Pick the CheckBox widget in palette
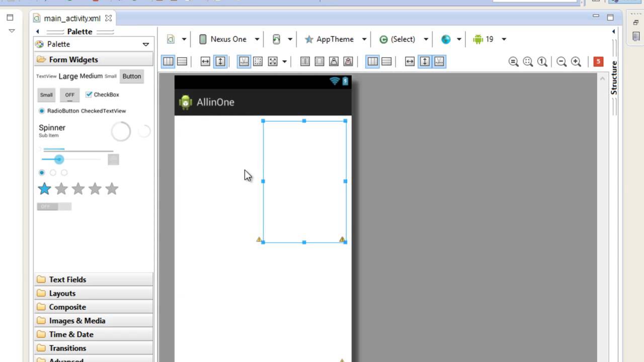 click(x=102, y=95)
